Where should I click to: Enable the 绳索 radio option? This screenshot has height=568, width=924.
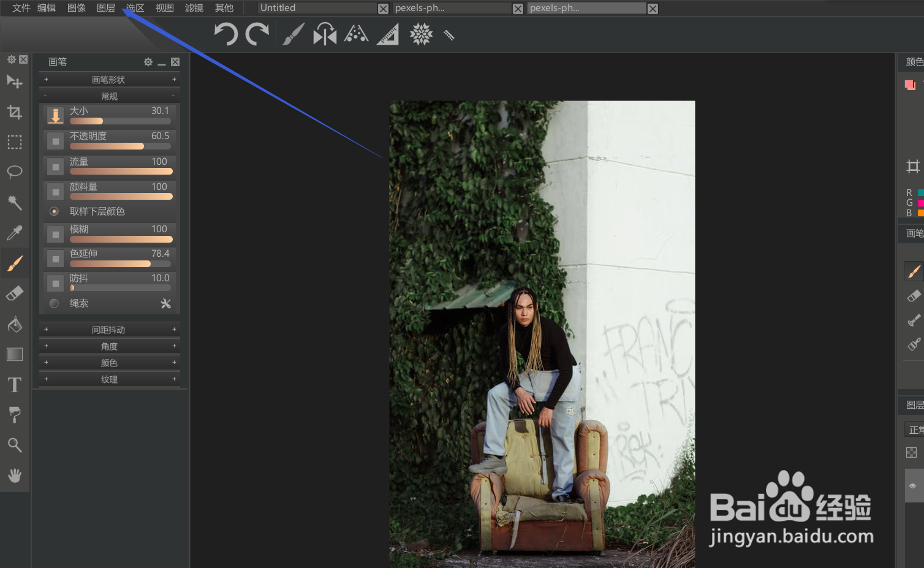point(54,303)
